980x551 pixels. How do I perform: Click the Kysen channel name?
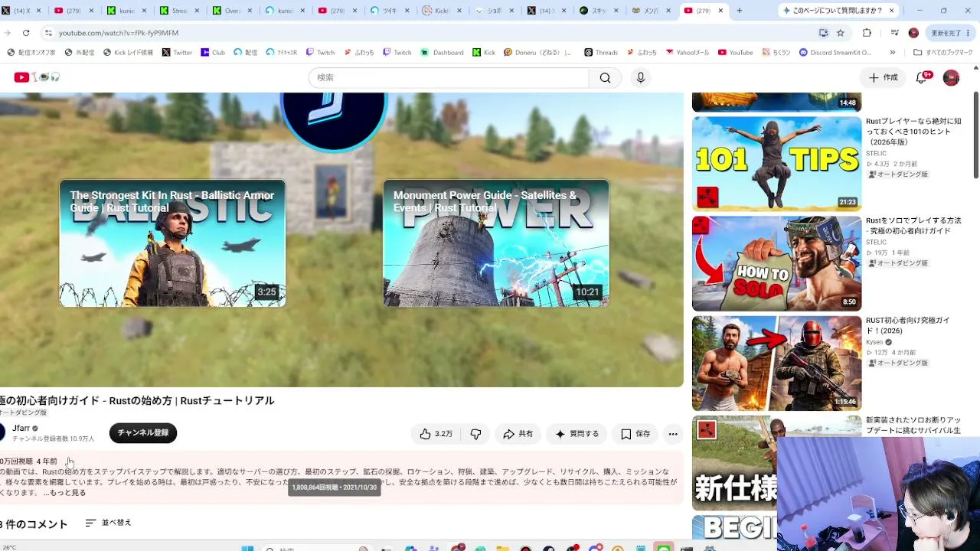click(874, 342)
